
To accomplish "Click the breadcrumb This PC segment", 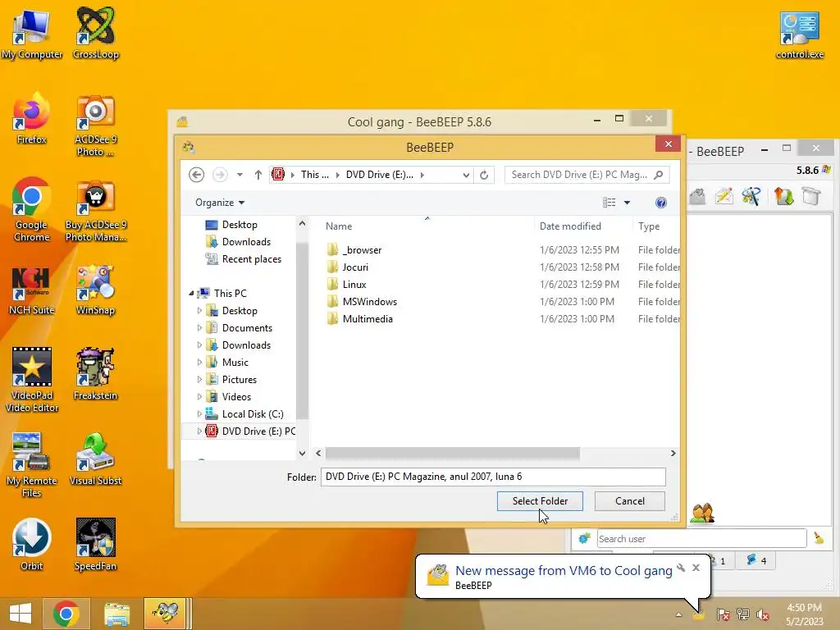I will coord(314,175).
